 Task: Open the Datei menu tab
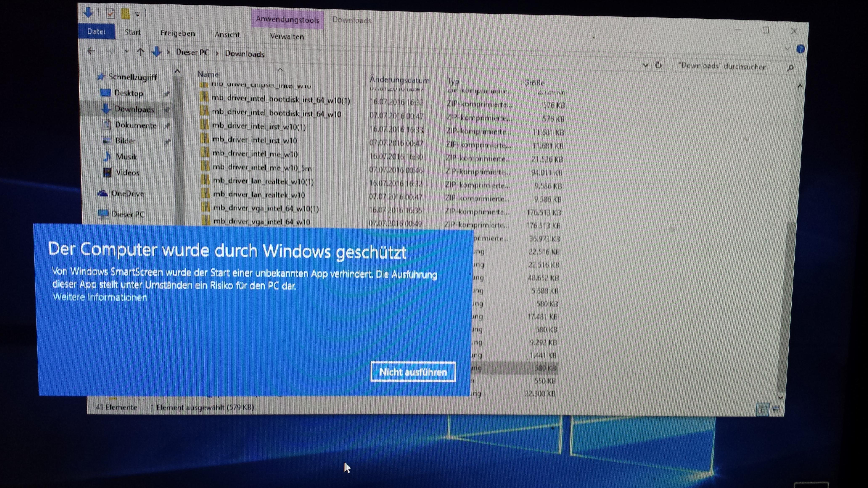tap(96, 32)
